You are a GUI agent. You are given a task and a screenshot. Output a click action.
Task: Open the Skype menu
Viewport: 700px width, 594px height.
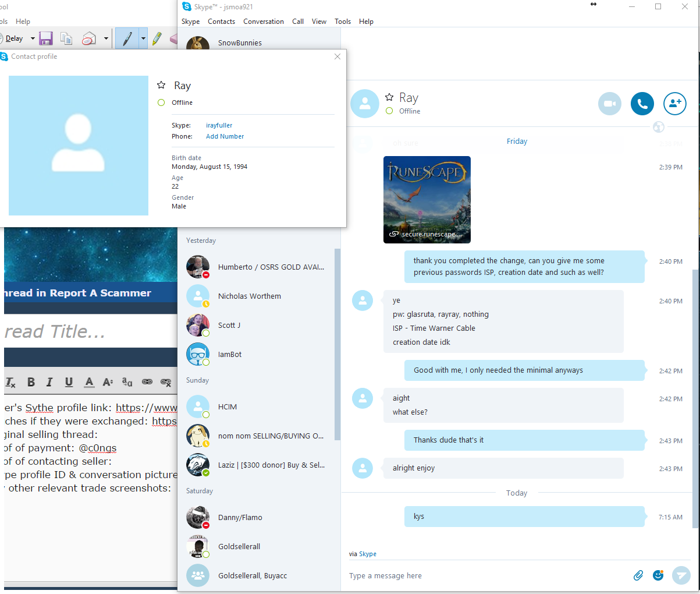(x=190, y=22)
